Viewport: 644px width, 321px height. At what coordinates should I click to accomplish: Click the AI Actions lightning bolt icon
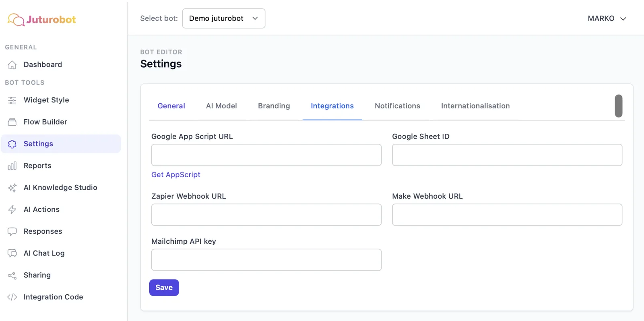click(x=12, y=209)
